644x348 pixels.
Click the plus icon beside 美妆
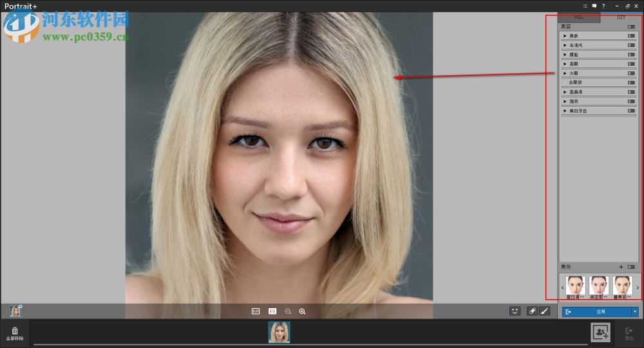click(621, 267)
